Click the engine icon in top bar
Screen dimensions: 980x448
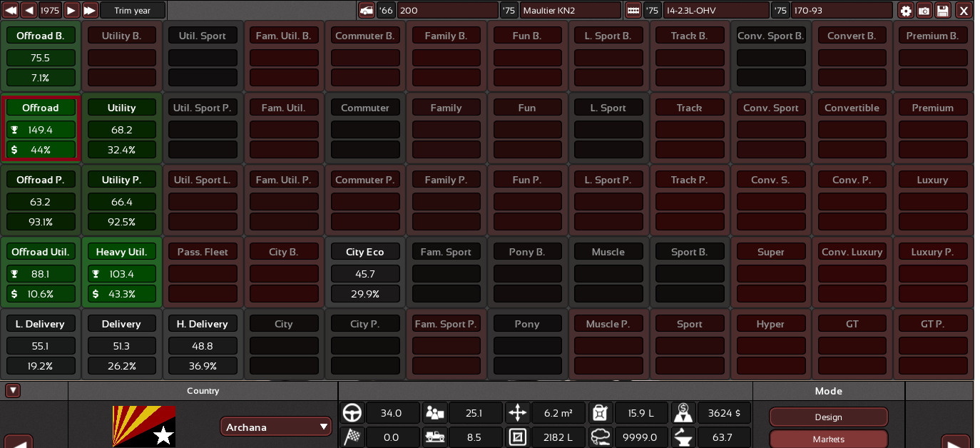(633, 11)
